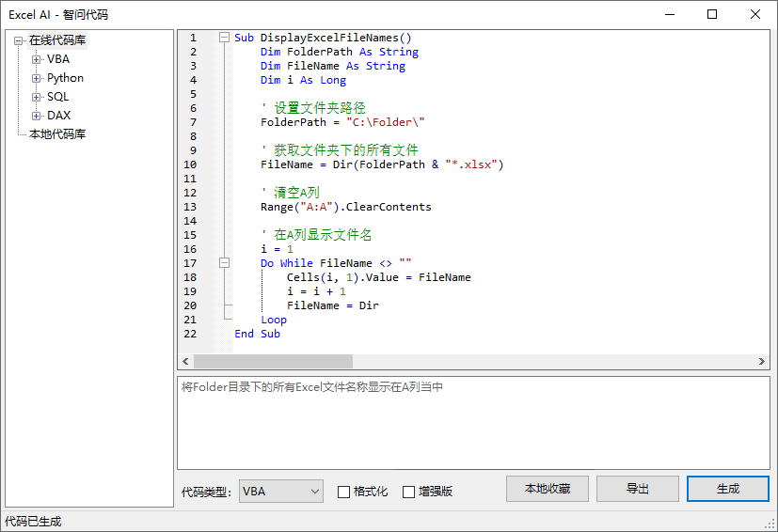Click the 生成 button
778x532 pixels.
pyautogui.click(x=728, y=489)
